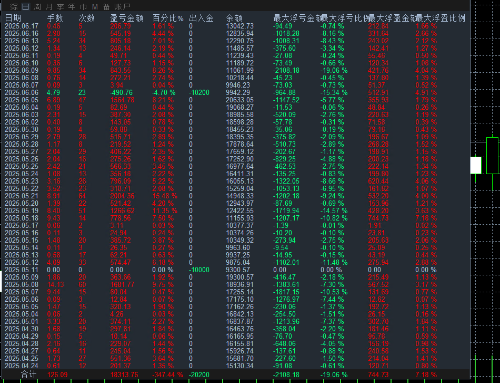Select the 2025.04.30 date cell
Image resolution: width=500 pixels, height=383 pixels.
point(22,329)
